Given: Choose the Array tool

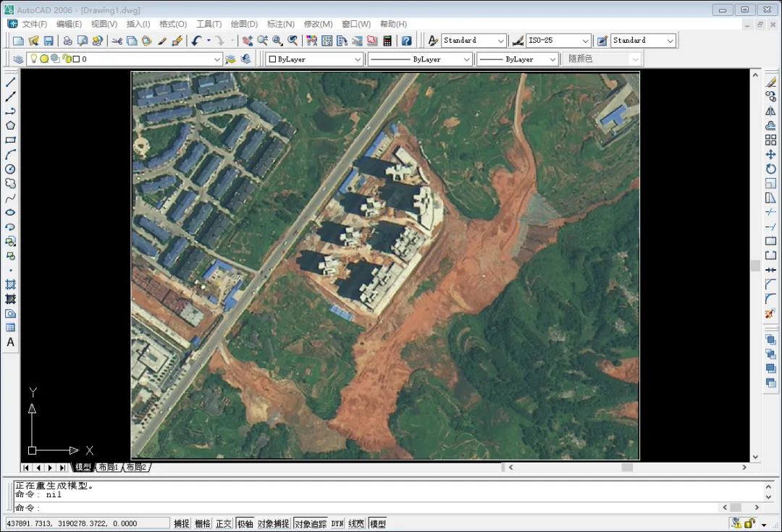Looking at the screenshot, I should (x=770, y=140).
